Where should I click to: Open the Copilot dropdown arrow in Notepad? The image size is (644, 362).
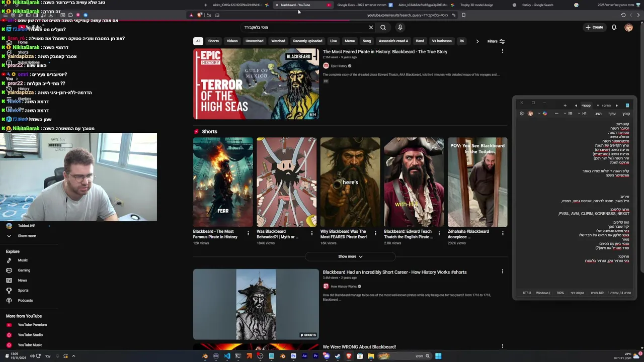tap(539, 114)
